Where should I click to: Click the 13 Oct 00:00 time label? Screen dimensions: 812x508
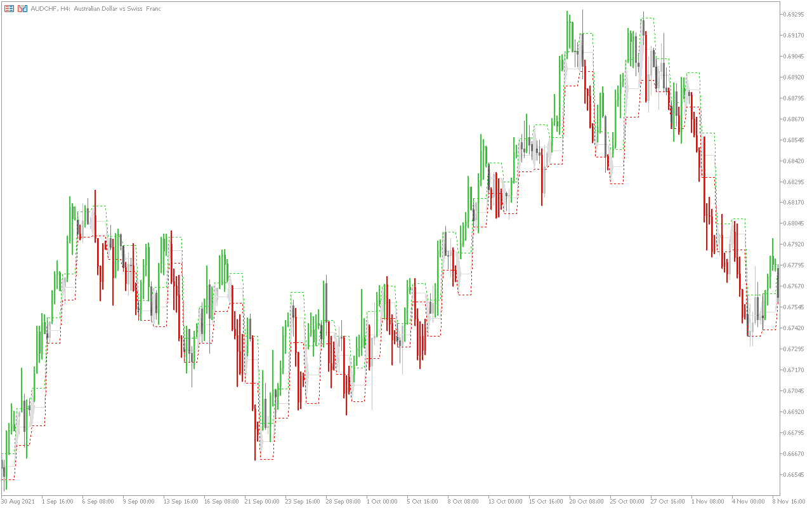pos(506,501)
